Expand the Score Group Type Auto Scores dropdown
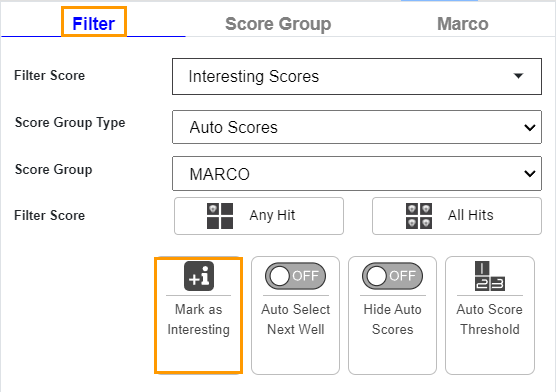 [x=357, y=127]
